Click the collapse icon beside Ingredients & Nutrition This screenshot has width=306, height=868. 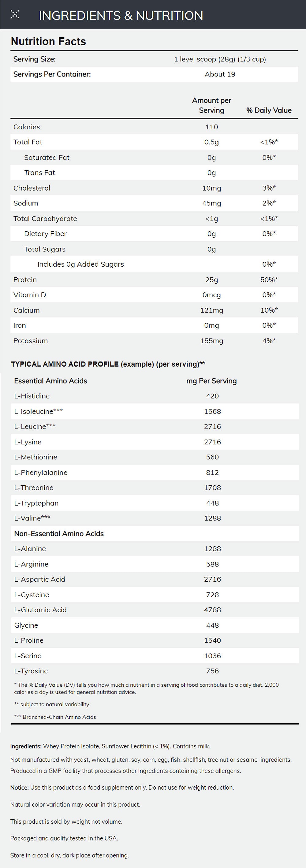[x=15, y=14]
